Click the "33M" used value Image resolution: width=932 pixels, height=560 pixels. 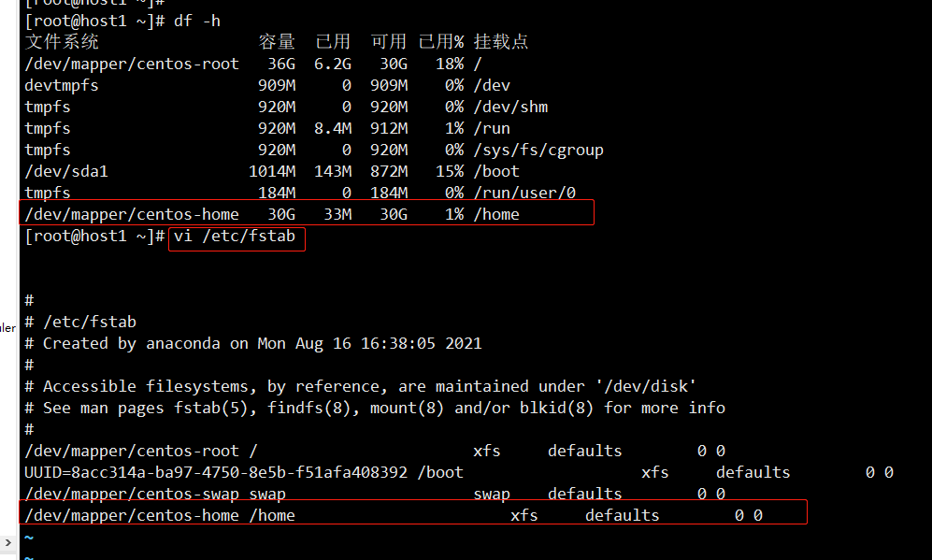coord(337,214)
